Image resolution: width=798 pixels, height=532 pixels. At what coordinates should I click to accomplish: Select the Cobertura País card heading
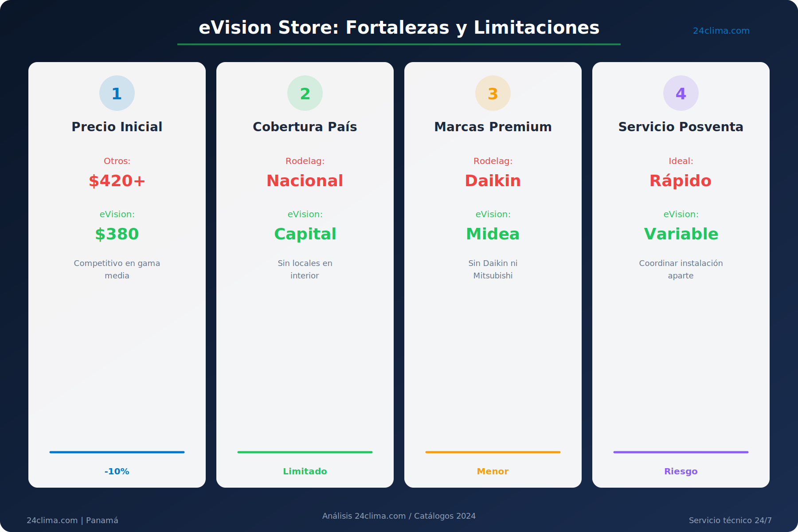point(305,127)
